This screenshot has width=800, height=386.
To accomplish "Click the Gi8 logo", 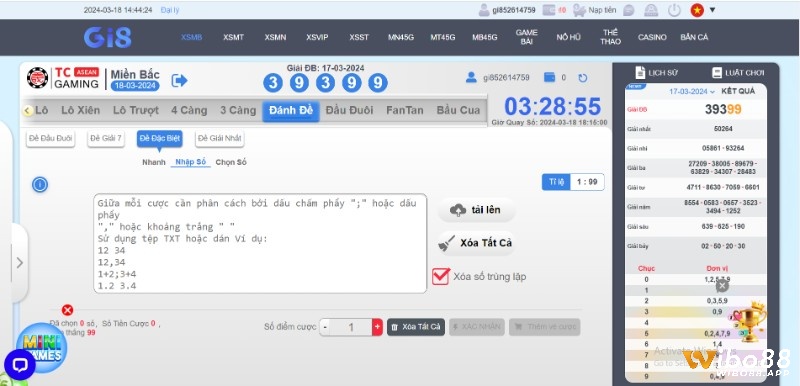I will click(108, 37).
